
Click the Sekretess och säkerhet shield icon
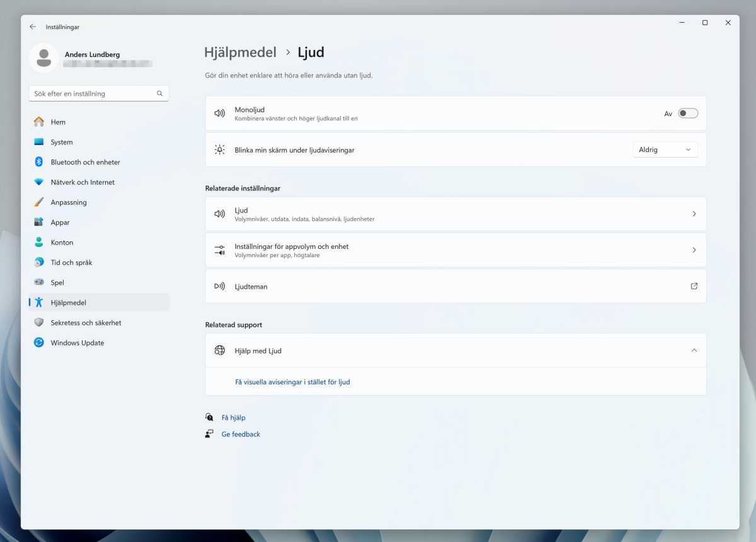(x=39, y=323)
